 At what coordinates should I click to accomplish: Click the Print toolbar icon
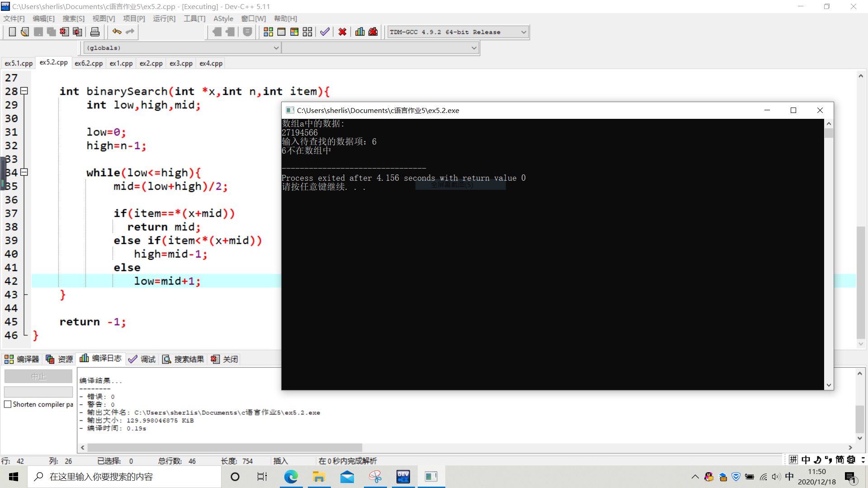click(95, 32)
